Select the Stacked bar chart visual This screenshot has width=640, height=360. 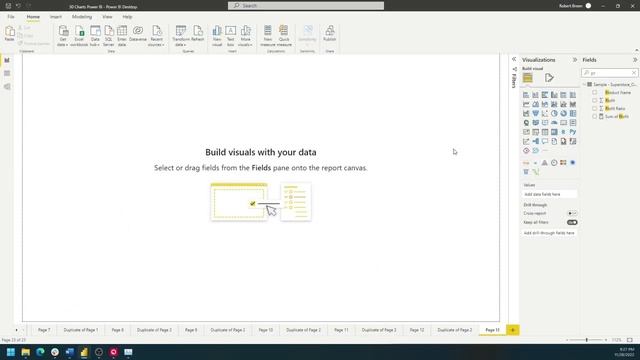click(526, 95)
